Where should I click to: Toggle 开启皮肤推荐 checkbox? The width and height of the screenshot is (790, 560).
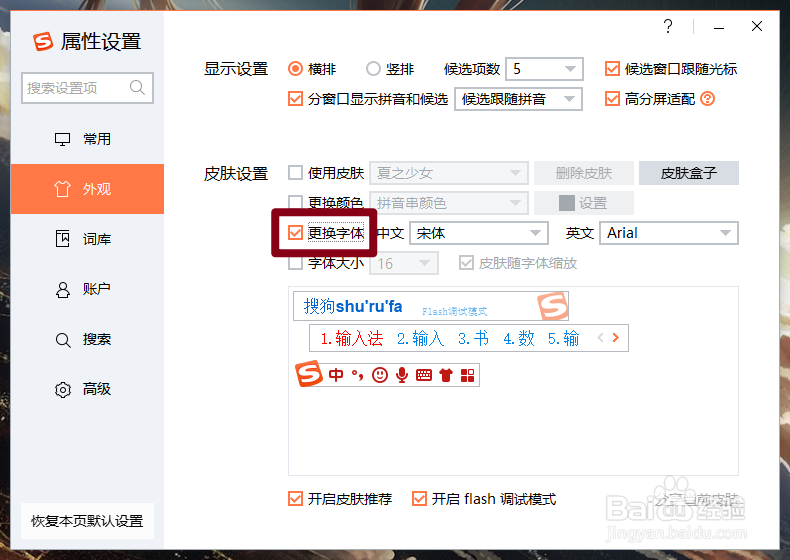click(x=295, y=499)
